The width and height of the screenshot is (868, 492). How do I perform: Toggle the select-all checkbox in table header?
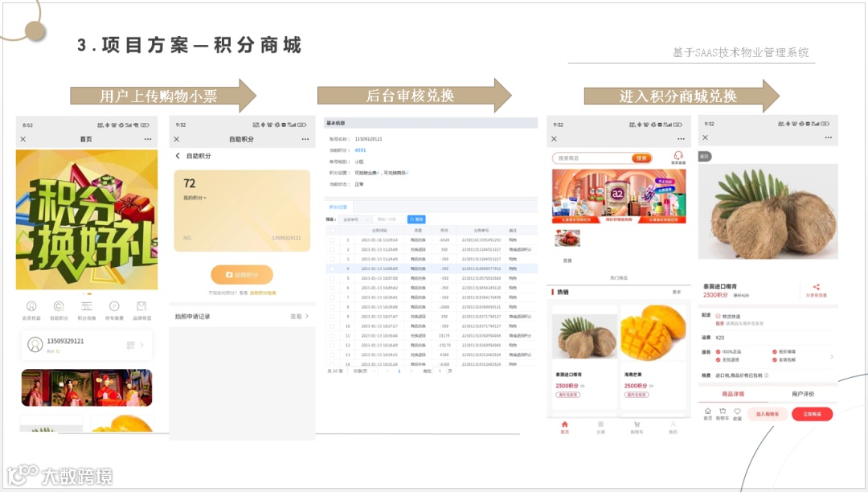(332, 230)
